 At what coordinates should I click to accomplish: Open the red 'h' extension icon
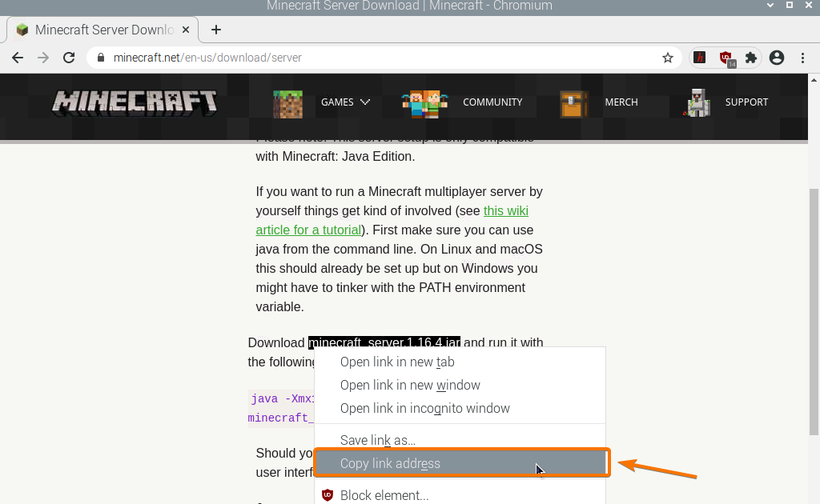(699, 58)
